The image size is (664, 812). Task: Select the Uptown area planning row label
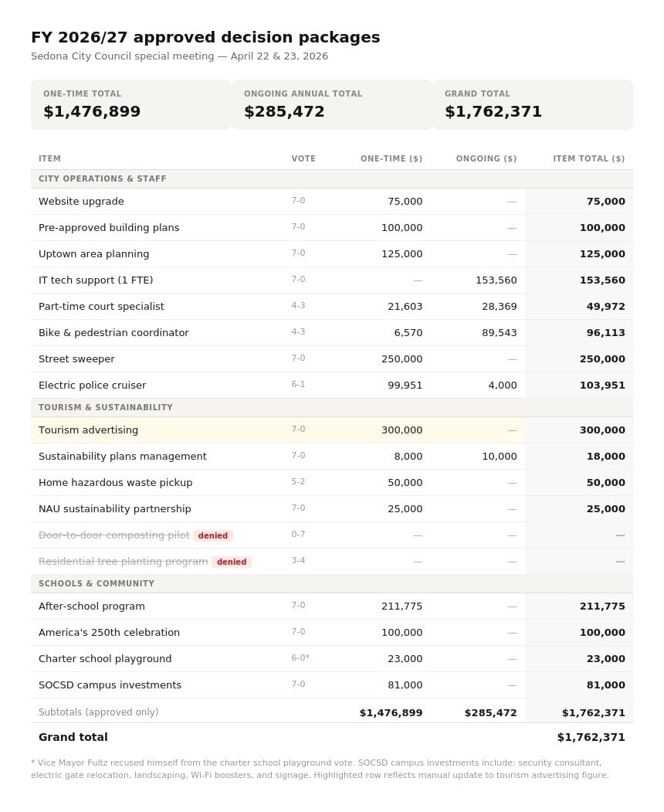point(93,253)
